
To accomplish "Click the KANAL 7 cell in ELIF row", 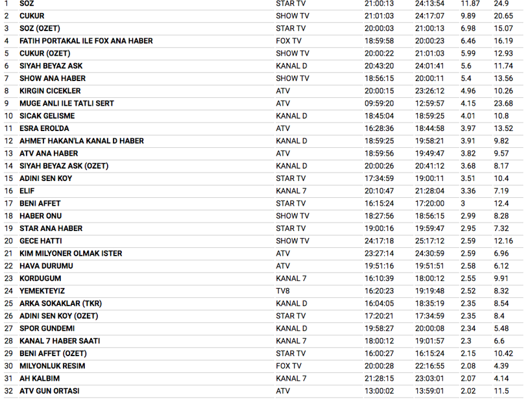I will (291, 191).
